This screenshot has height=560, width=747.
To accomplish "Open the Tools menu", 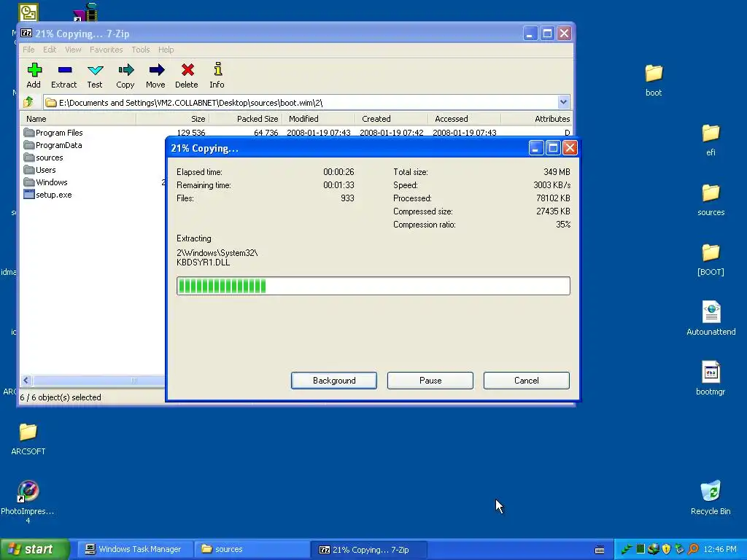I will pyautogui.click(x=141, y=50).
